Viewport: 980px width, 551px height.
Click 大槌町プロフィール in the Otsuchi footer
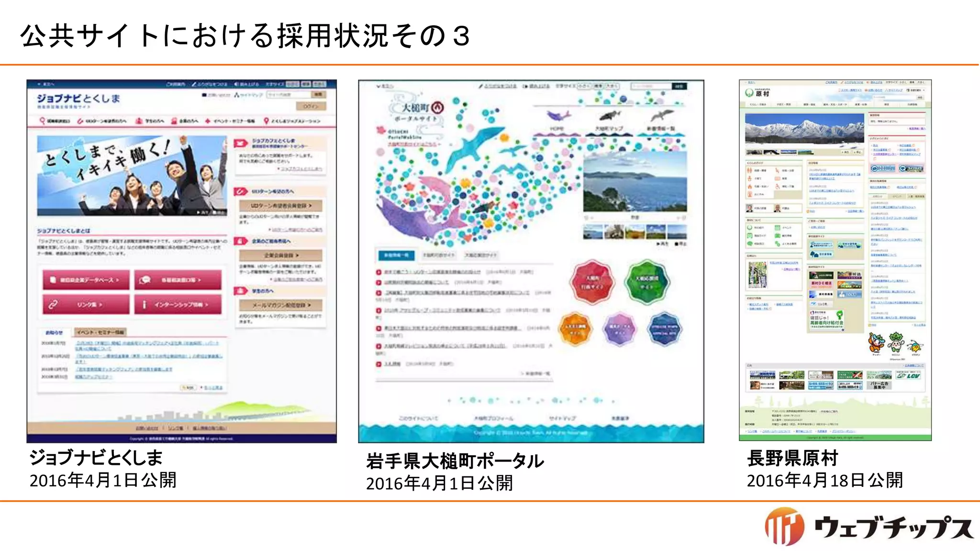(x=493, y=419)
